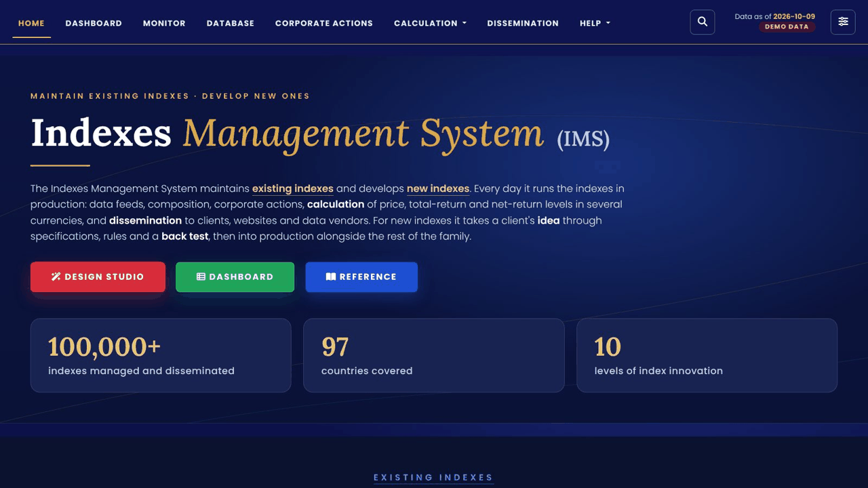This screenshot has width=868, height=488.
Task: Open Corporate Actions in the navbar
Action: coord(324,23)
